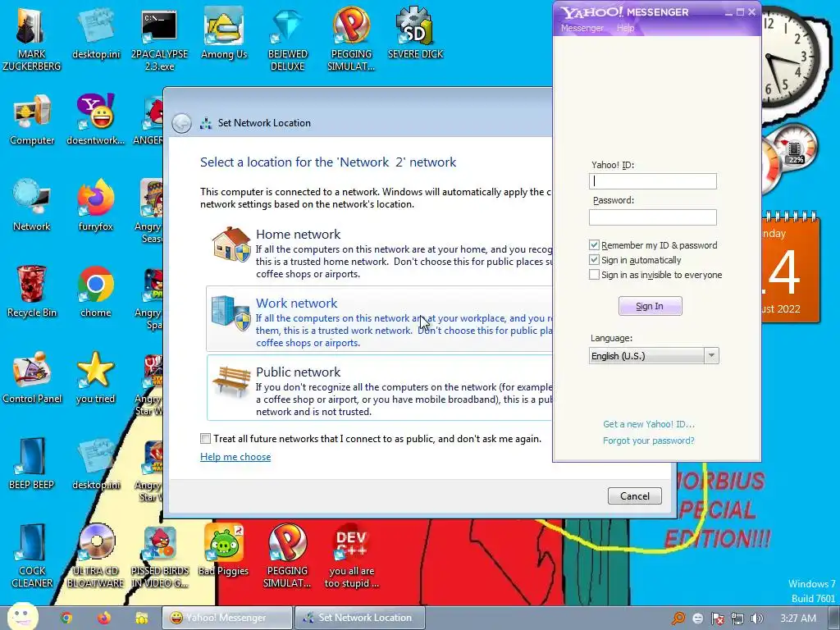This screenshot has width=840, height=630.
Task: Launch Firefox from the taskbar
Action: click(x=104, y=618)
